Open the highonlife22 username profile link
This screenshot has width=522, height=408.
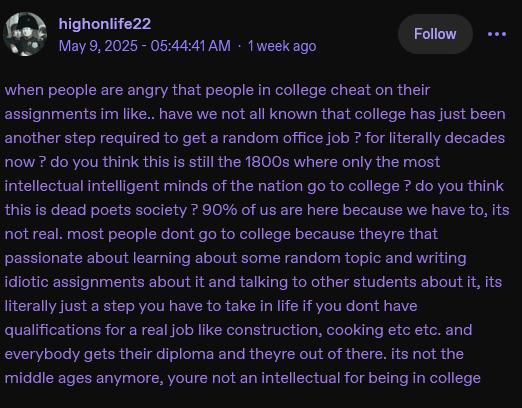pos(105,24)
